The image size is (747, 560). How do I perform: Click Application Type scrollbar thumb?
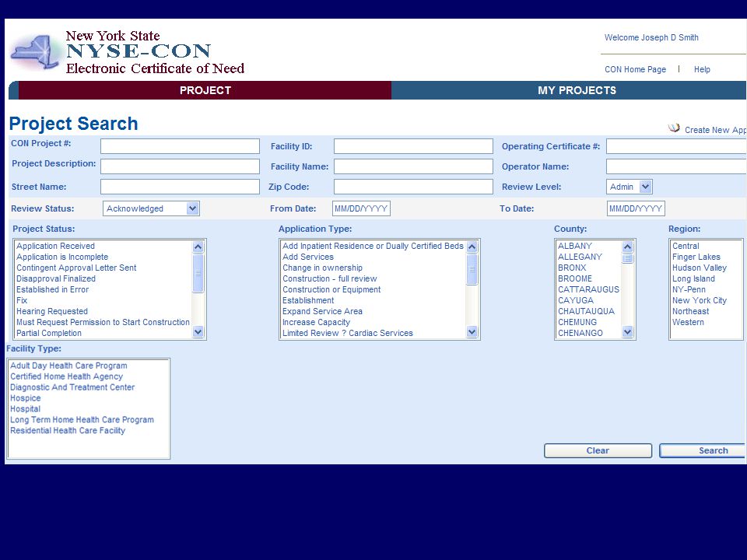tap(472, 269)
